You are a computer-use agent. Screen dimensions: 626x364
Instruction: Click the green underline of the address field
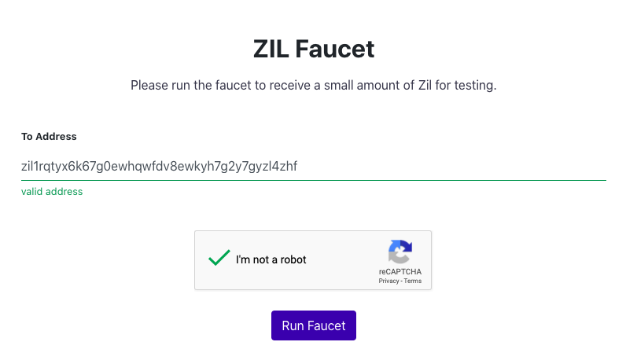click(314, 180)
